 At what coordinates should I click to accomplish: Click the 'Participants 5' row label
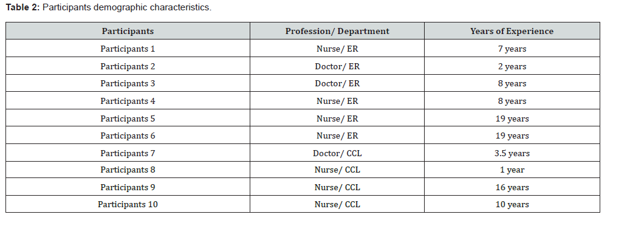pyautogui.click(x=128, y=119)
